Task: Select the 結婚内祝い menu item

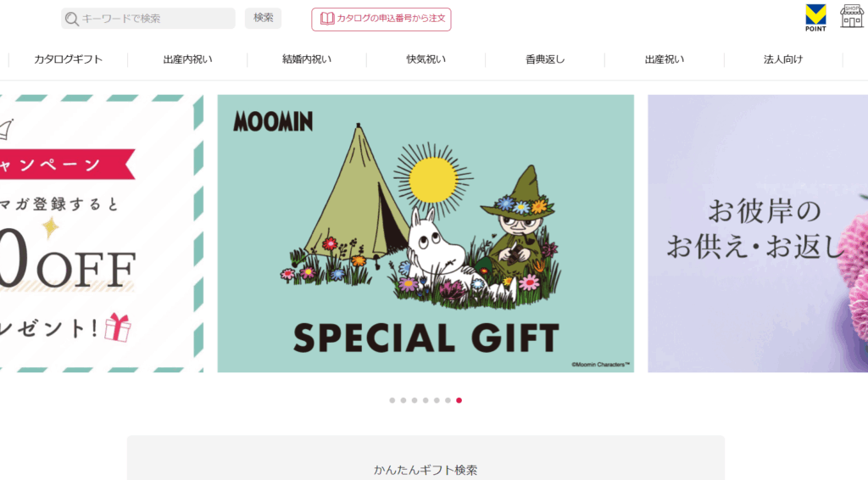Action: 307,59
